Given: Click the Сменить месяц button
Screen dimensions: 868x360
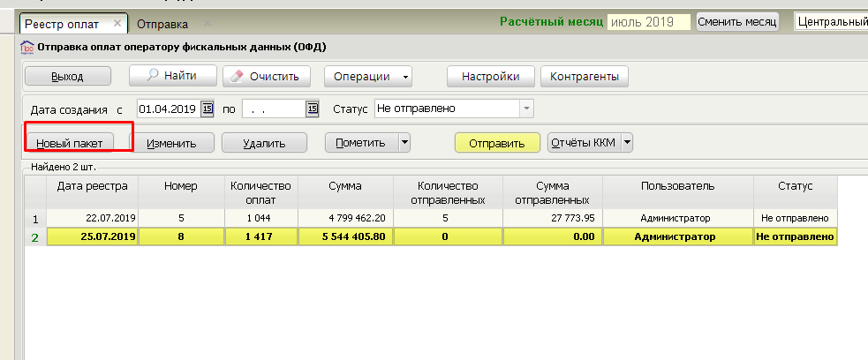Looking at the screenshot, I should (737, 22).
